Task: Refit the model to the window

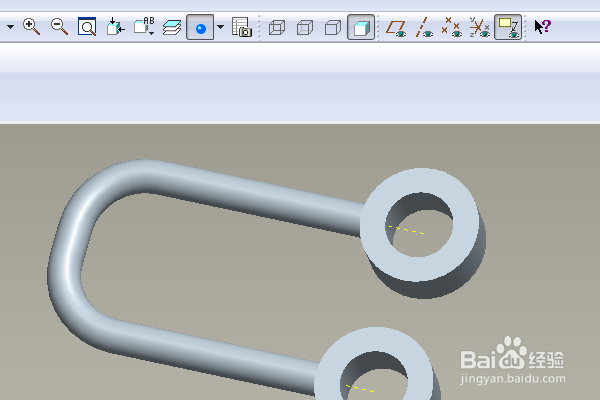Action: point(87,27)
